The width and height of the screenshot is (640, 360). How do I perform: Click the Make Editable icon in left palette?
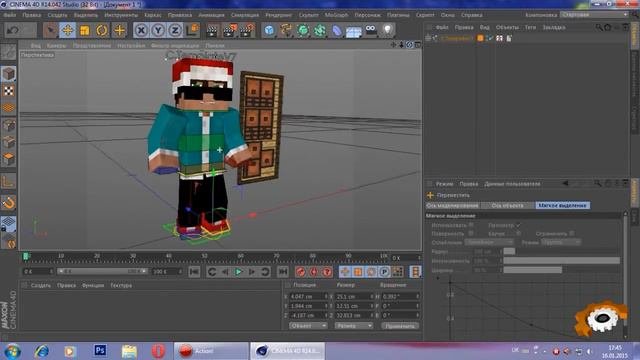pos(9,52)
